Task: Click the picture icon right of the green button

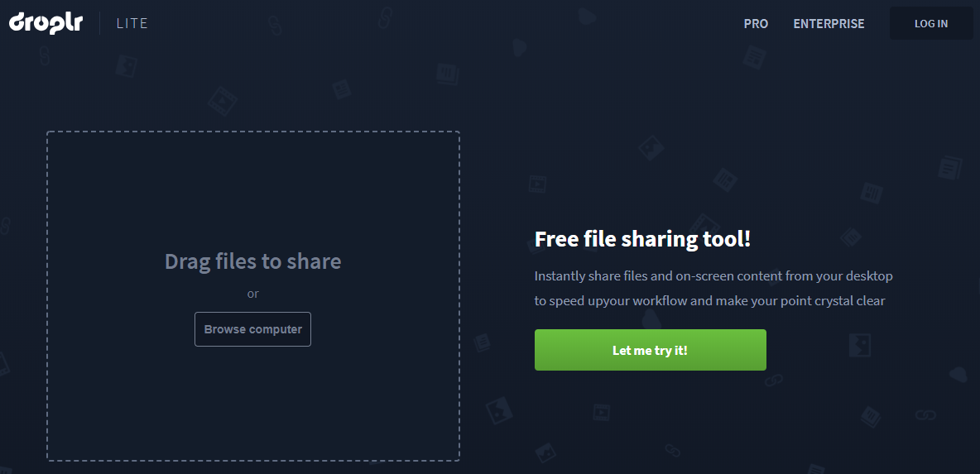Action: click(859, 345)
